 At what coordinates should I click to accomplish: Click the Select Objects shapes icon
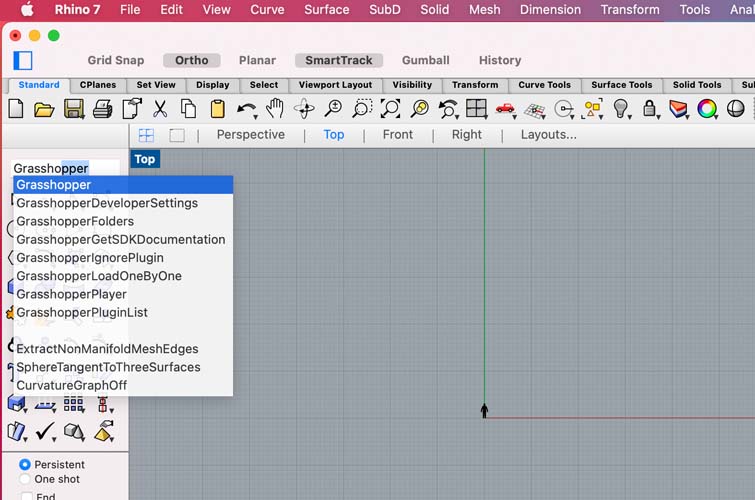coord(592,109)
